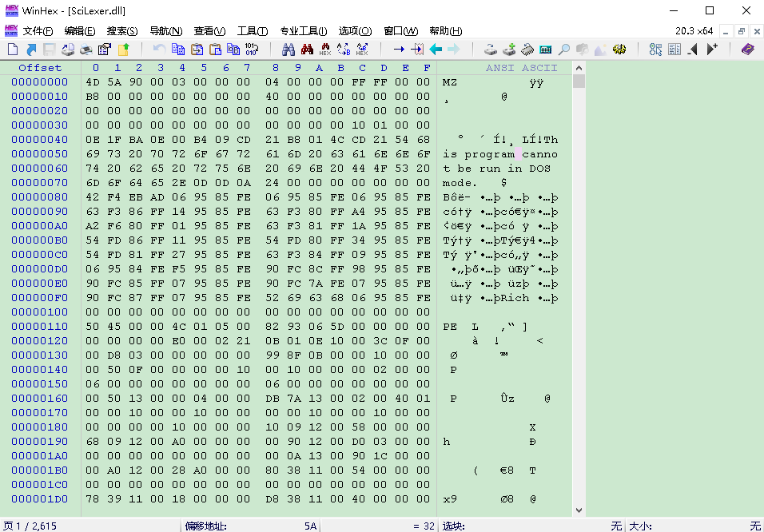Click the Go To Offset arrow icon

[399, 50]
